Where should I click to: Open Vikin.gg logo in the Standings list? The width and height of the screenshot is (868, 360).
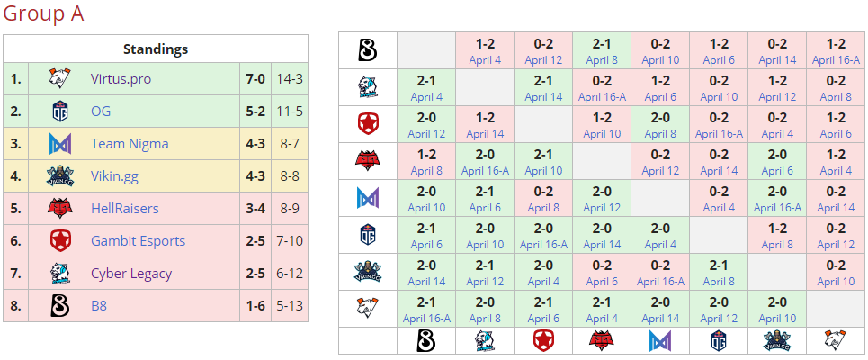click(x=59, y=176)
